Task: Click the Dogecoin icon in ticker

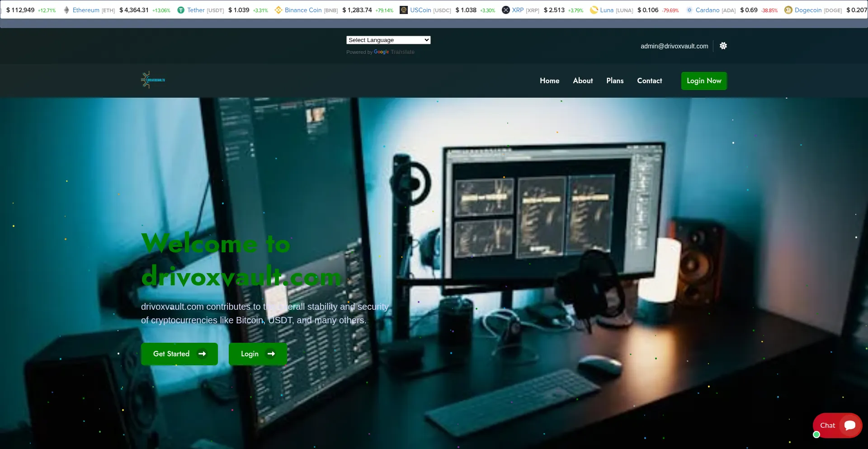Action: click(x=788, y=10)
